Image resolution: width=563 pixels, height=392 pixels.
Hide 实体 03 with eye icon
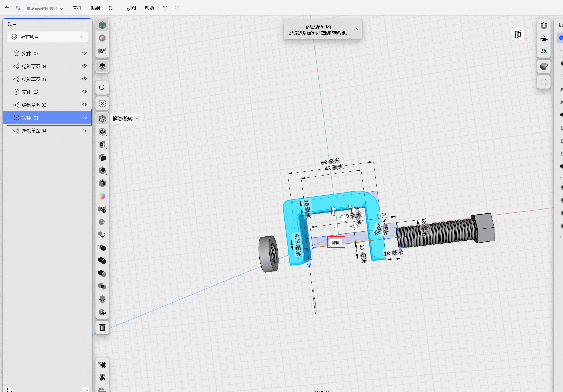pyautogui.click(x=85, y=53)
